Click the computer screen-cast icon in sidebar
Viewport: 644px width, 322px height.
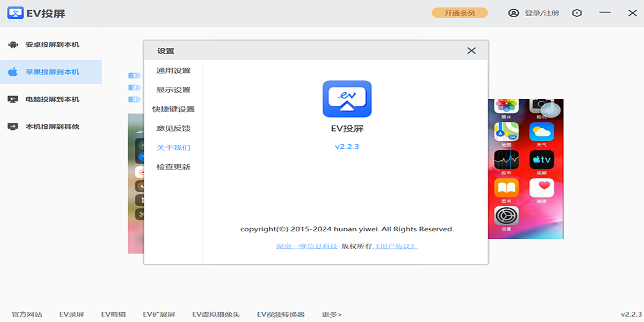tap(13, 99)
